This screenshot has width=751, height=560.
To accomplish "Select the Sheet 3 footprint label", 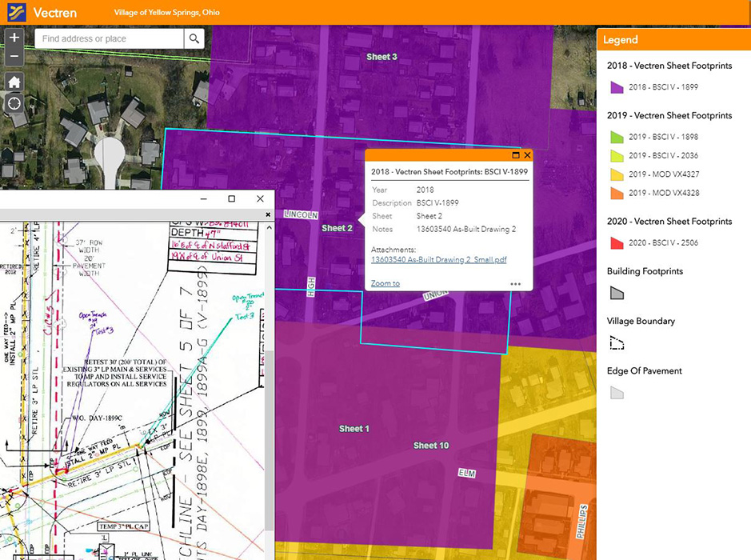I will click(x=381, y=57).
